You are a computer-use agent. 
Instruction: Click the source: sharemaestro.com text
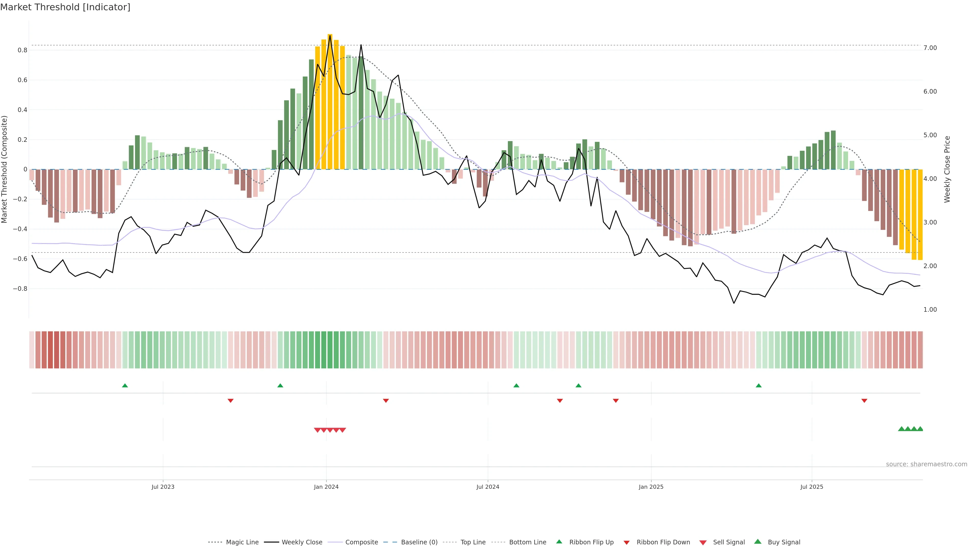tap(926, 464)
